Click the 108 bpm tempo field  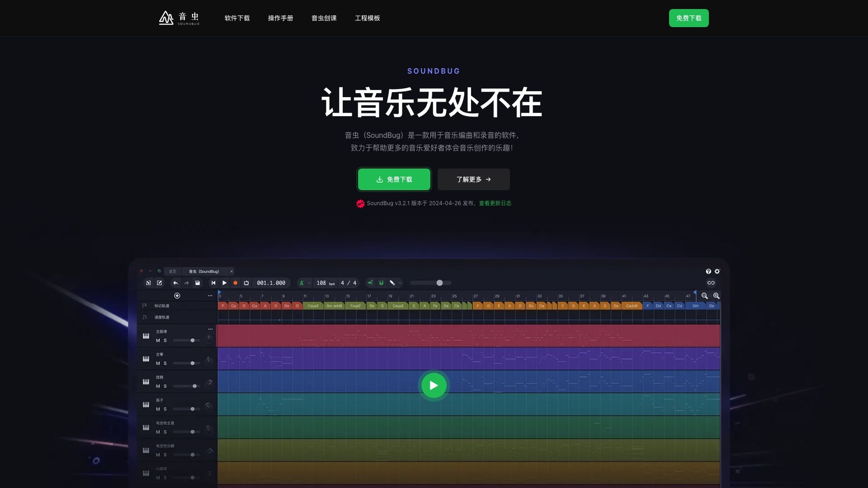click(325, 283)
